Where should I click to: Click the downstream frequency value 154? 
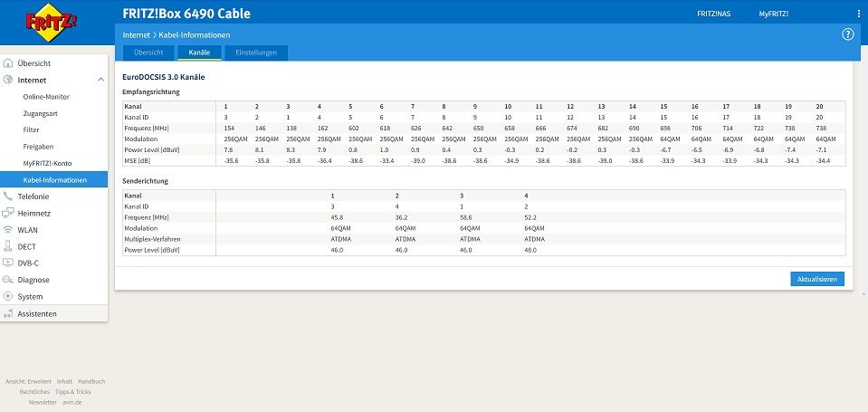pyautogui.click(x=229, y=128)
